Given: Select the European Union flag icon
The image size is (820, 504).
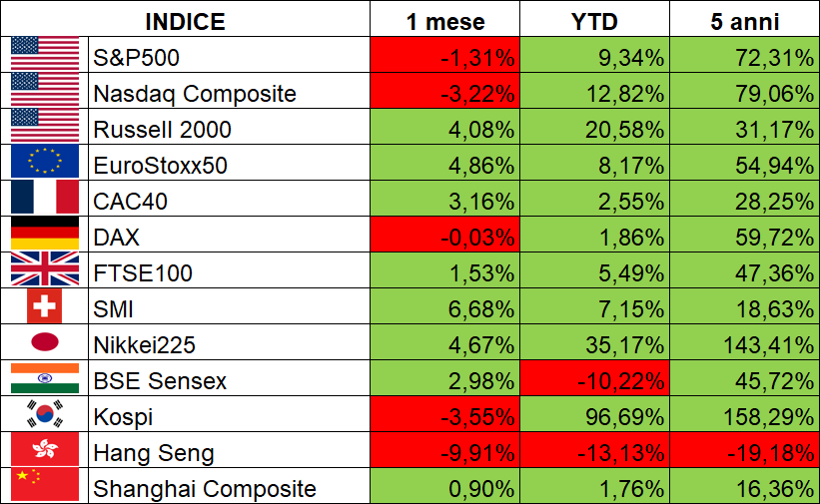Looking at the screenshot, I should coord(45,162).
